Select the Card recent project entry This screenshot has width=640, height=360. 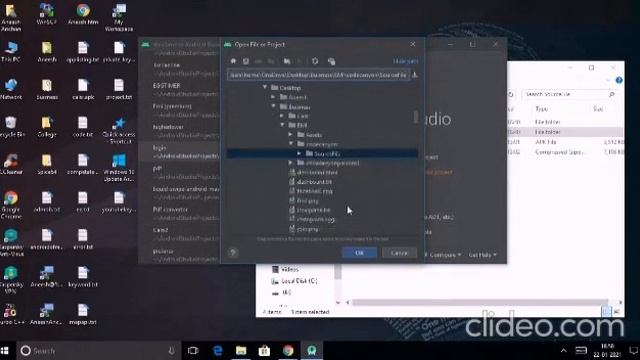(x=180, y=234)
